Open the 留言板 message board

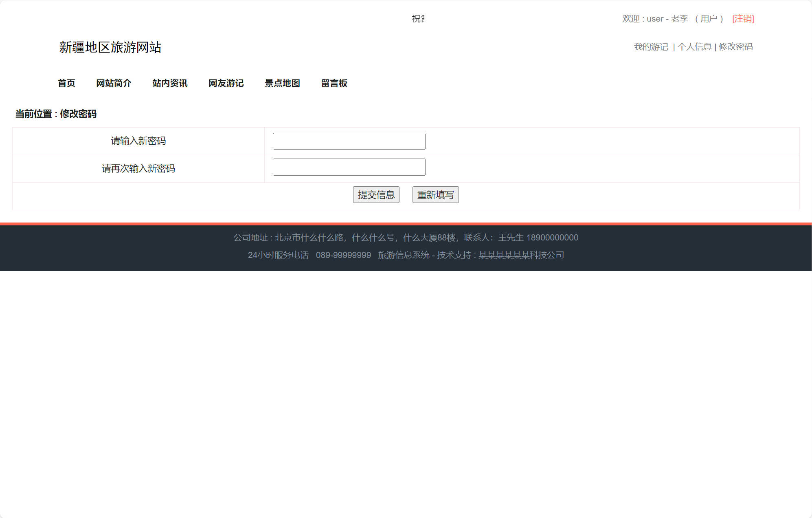334,83
